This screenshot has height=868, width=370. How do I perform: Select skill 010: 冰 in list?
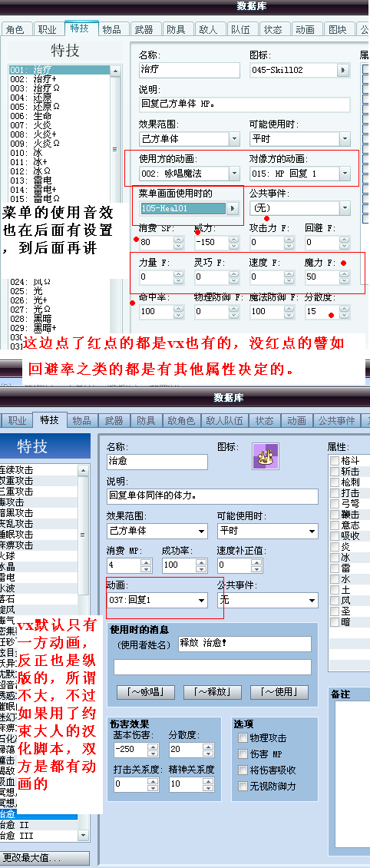[60, 152]
